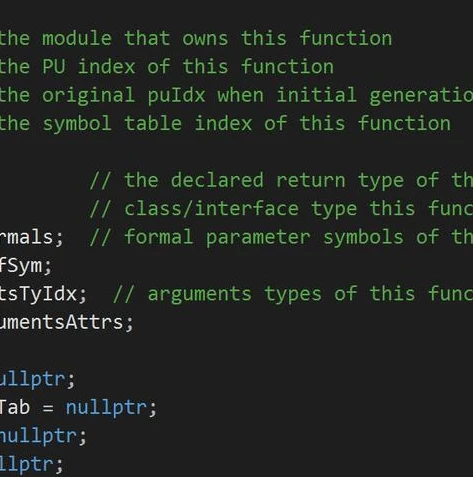Click 'symbol' in the symbol table comment

click(77, 124)
